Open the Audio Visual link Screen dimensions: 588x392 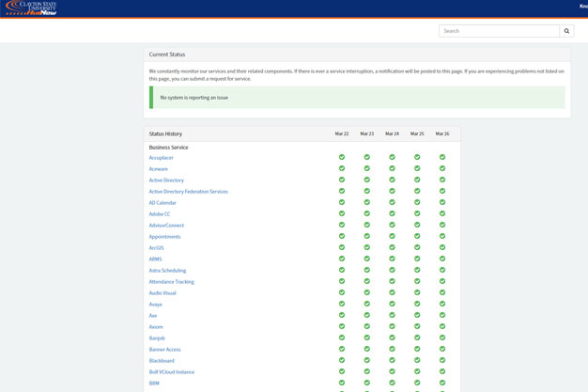point(162,293)
